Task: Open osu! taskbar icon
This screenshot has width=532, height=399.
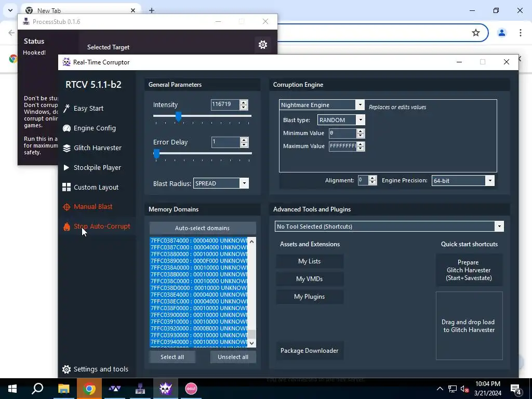Action: [x=191, y=389]
